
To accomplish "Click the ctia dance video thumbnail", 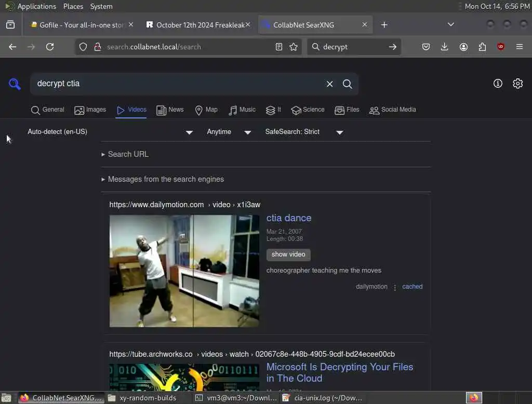I will coord(184,271).
